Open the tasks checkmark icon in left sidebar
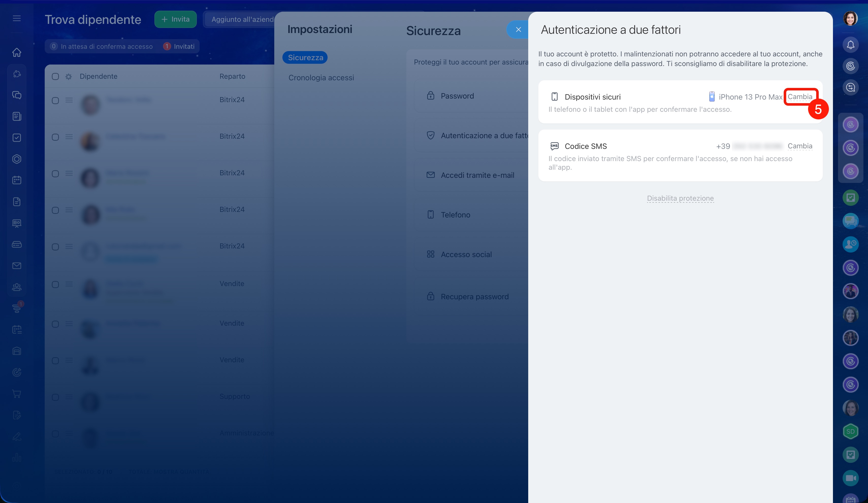 coord(17,138)
